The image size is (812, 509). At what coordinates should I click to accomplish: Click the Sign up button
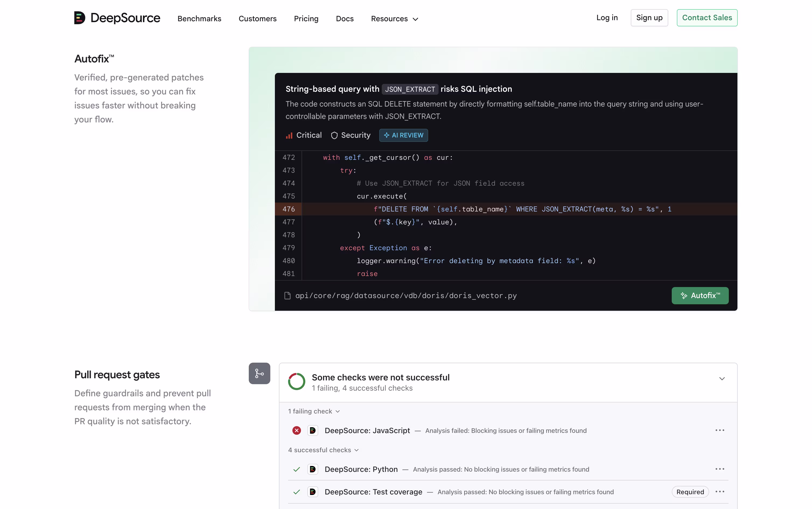pos(649,17)
